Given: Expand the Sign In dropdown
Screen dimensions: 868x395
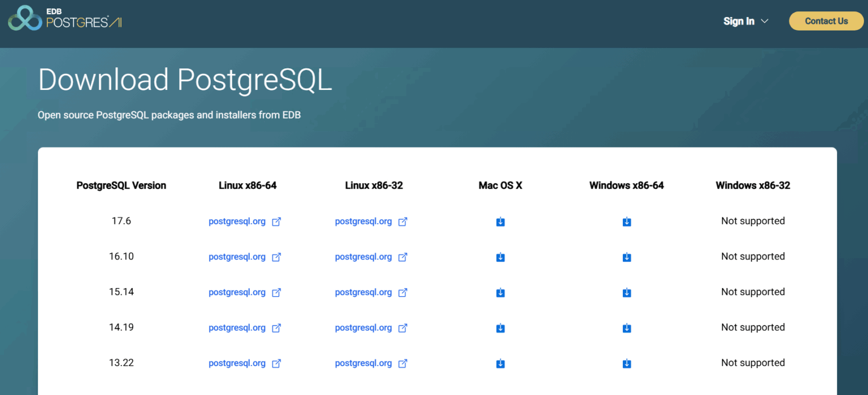Looking at the screenshot, I should coord(745,21).
